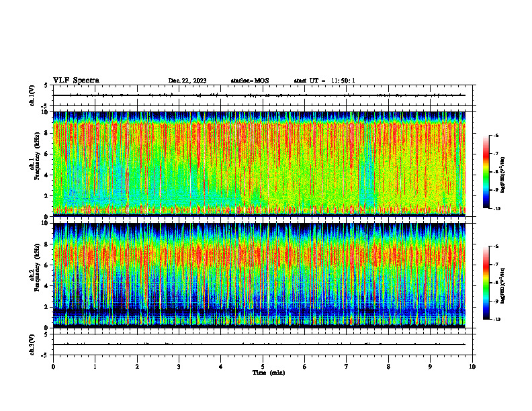Click the '5' tick on ch.1(V) axis
Viewport: 532px width, 411px height.
pos(46,86)
